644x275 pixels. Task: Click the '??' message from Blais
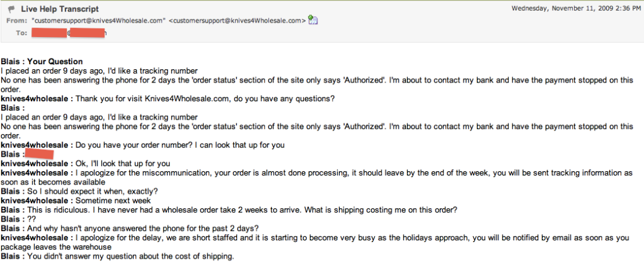click(18, 219)
